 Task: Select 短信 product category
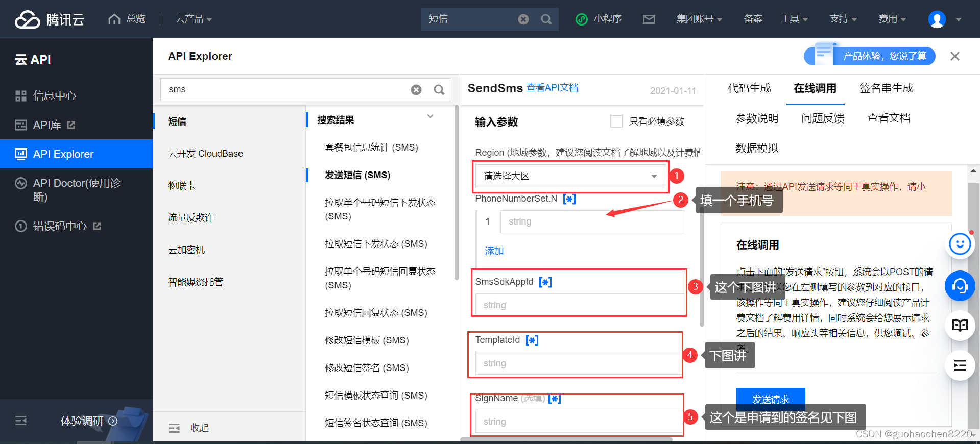pyautogui.click(x=177, y=121)
